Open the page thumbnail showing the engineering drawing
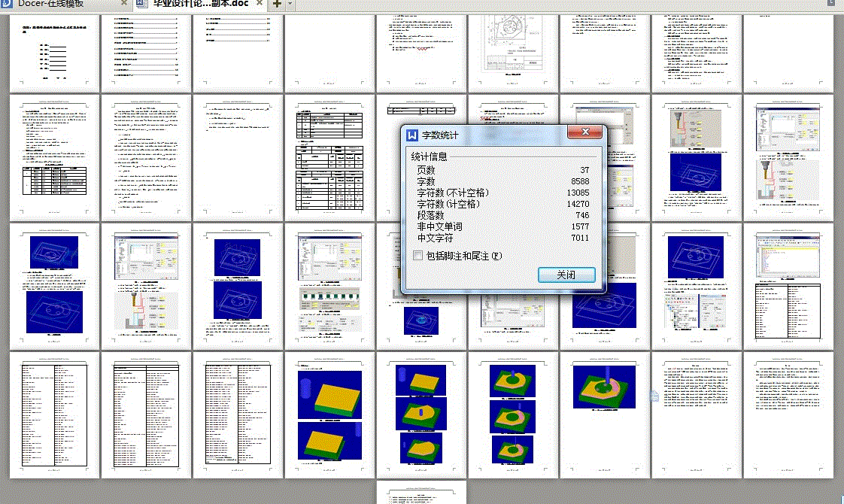 point(513,53)
